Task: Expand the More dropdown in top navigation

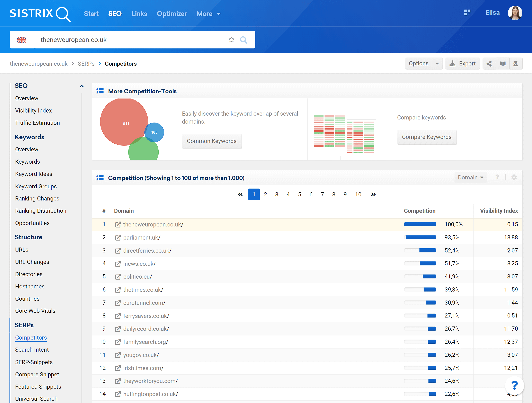Action: [x=209, y=14]
